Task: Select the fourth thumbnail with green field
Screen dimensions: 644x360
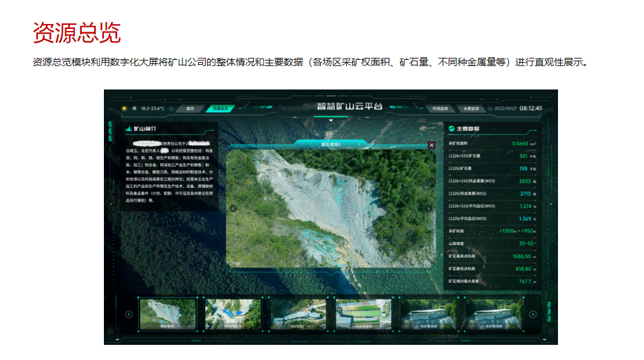Action: coord(363,314)
